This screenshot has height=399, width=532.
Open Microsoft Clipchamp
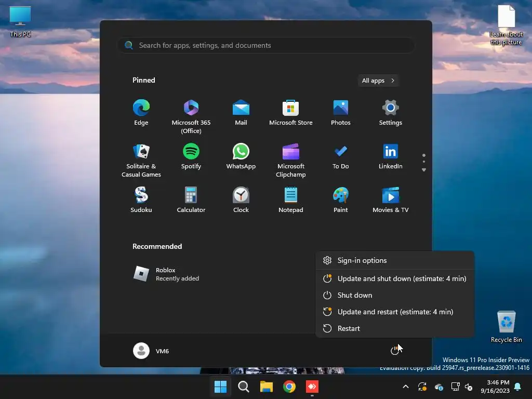tap(291, 161)
